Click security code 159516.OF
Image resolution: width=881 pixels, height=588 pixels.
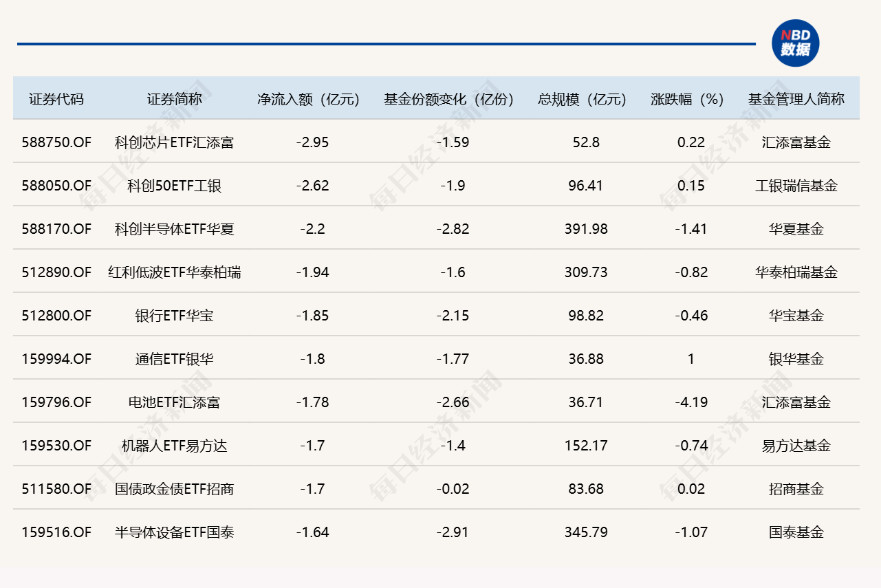pyautogui.click(x=56, y=532)
